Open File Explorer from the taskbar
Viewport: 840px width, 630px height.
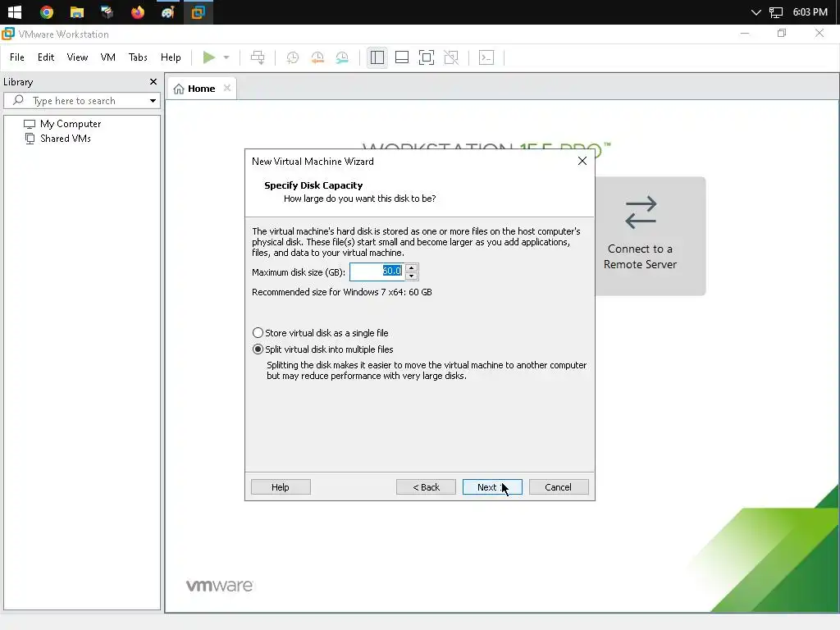coord(77,11)
